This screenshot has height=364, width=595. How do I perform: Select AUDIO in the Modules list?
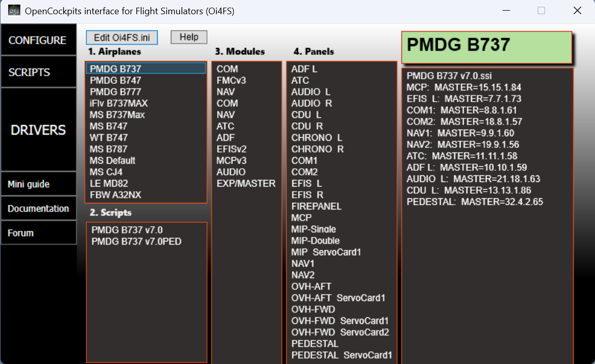(231, 172)
